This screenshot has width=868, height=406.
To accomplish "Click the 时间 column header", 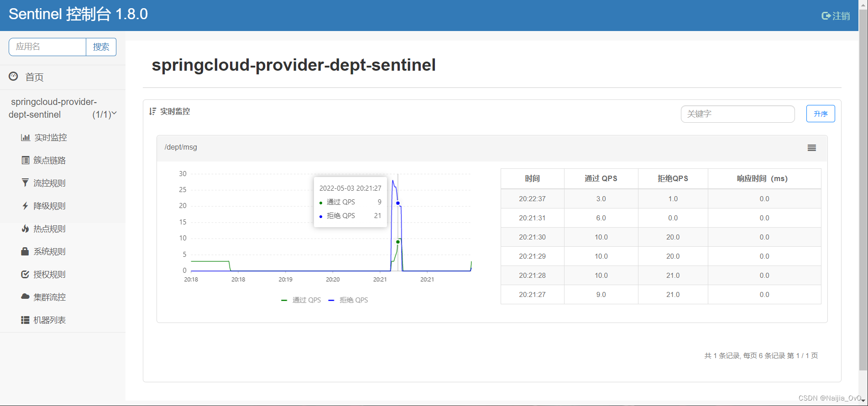I will 533,178.
